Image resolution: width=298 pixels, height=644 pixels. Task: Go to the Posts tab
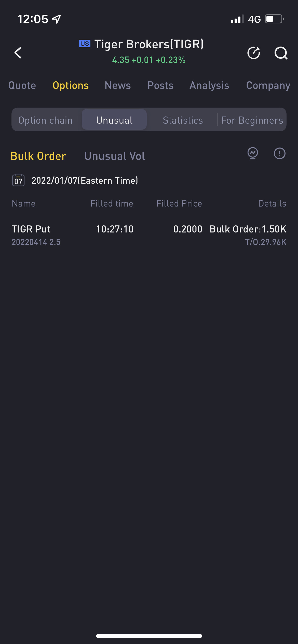pos(160,85)
